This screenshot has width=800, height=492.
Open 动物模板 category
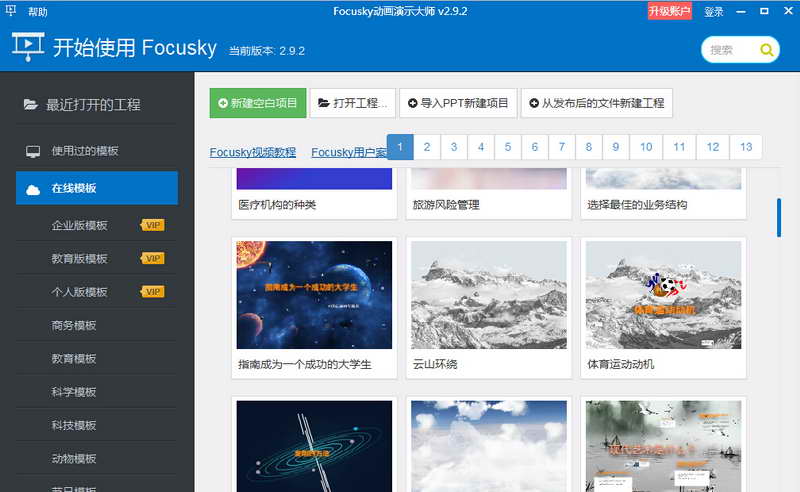(74, 459)
